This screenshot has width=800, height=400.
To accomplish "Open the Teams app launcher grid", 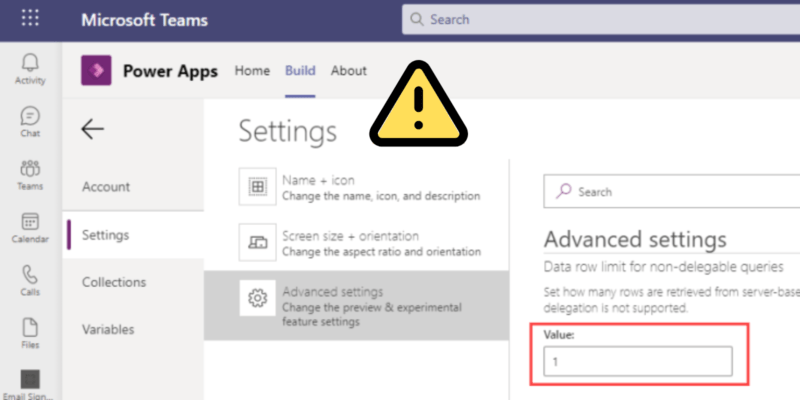I will [x=30, y=19].
